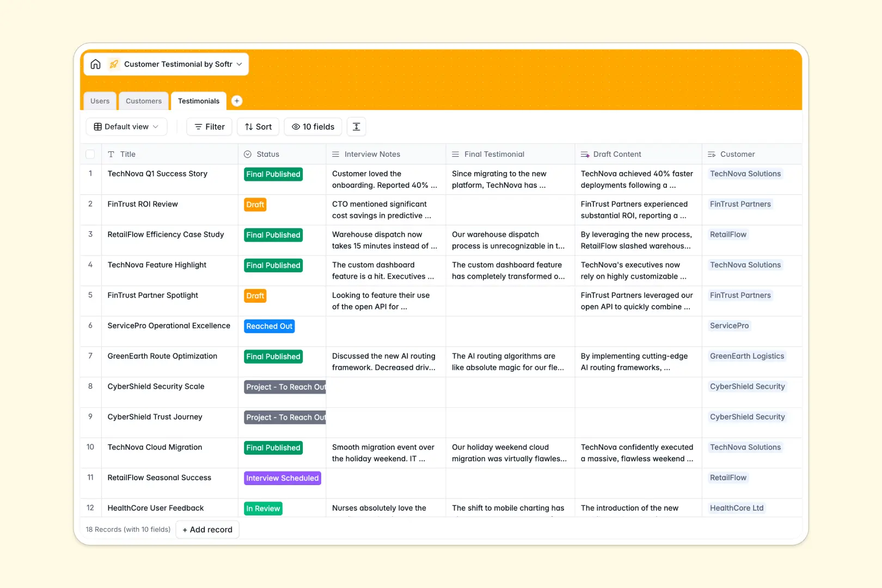Viewport: 882px width, 588px height.
Task: Expand the Customer Testimonial by Softr dropdown
Action: point(240,64)
